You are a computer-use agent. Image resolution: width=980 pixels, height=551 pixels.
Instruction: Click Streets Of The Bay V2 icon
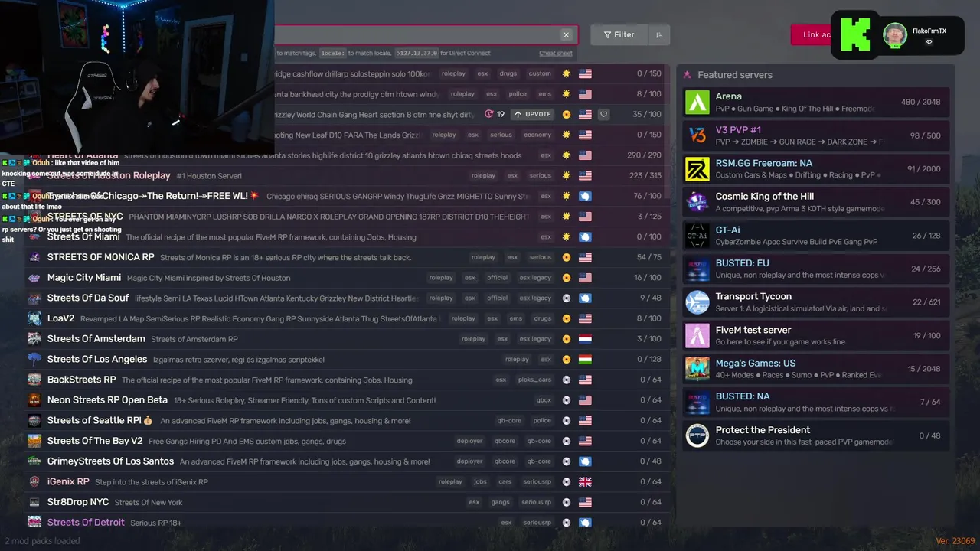click(x=34, y=441)
